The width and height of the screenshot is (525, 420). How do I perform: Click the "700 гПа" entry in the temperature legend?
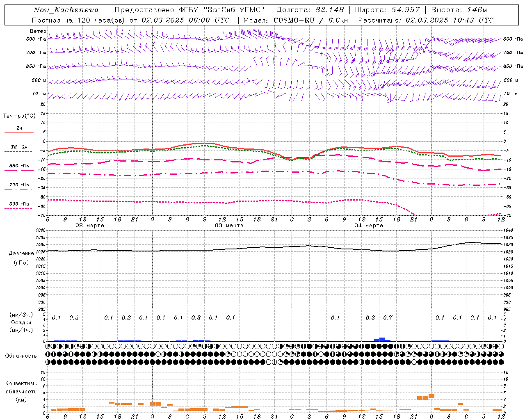(19, 185)
